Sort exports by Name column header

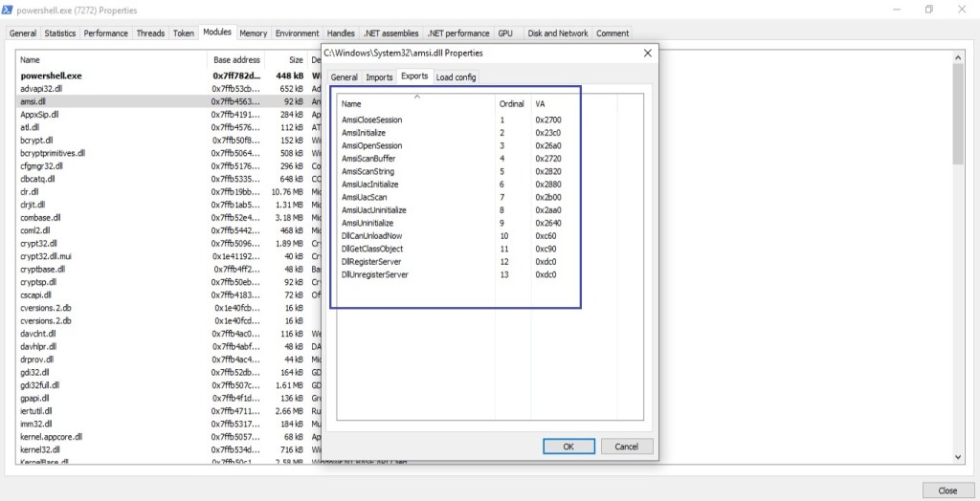tap(352, 103)
